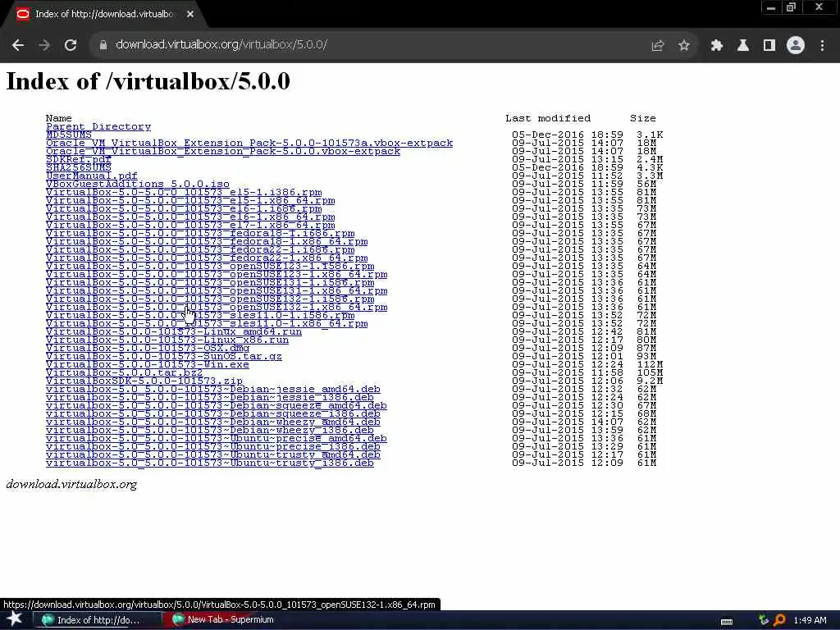
Task: Close the Index of download tab
Action: pos(190,15)
